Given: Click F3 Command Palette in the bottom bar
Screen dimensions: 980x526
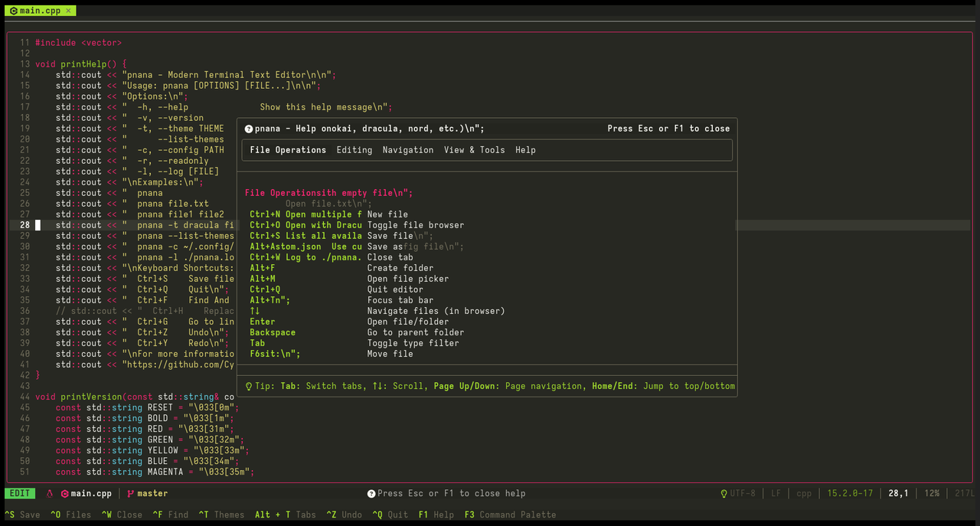Looking at the screenshot, I should (511, 515).
